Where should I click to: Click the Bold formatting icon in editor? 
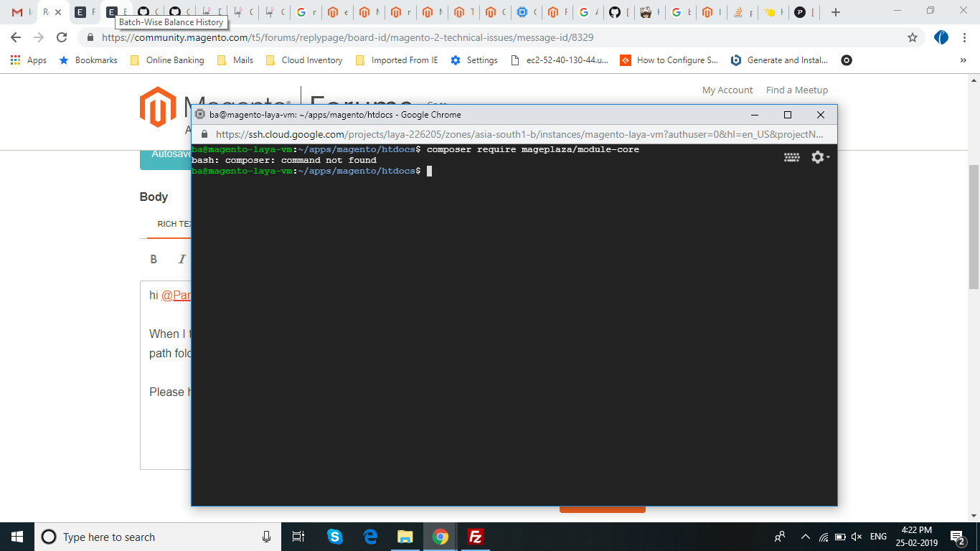154,260
